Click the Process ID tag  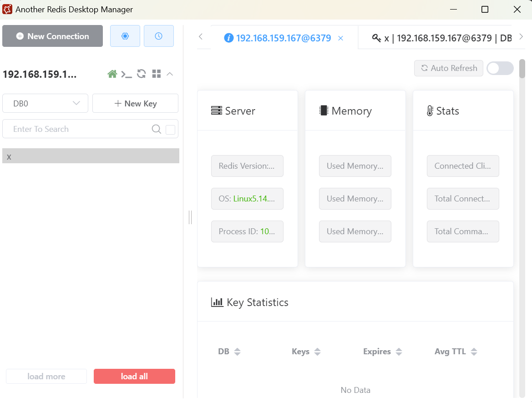(247, 231)
